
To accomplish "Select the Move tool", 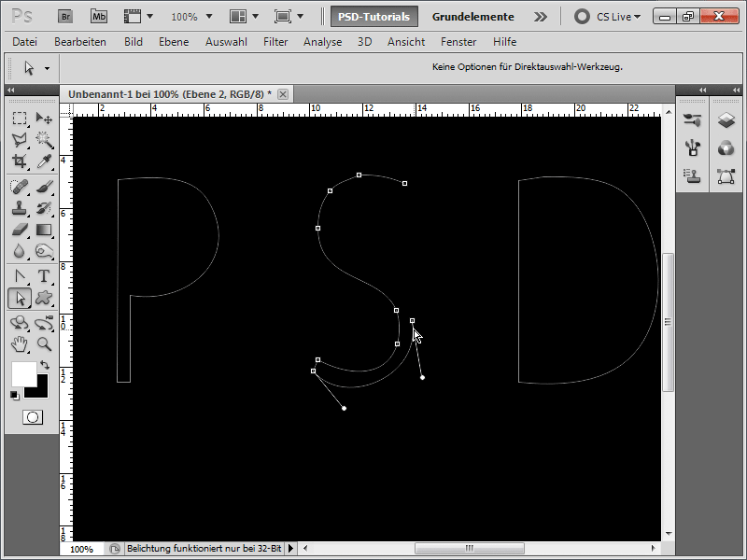I will (x=44, y=118).
